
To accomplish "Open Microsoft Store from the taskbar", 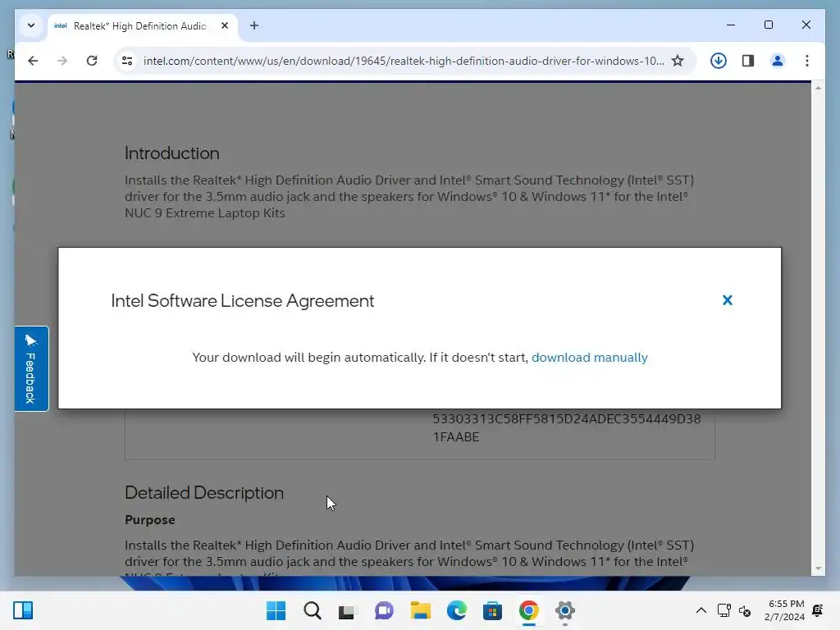I will coord(492,610).
